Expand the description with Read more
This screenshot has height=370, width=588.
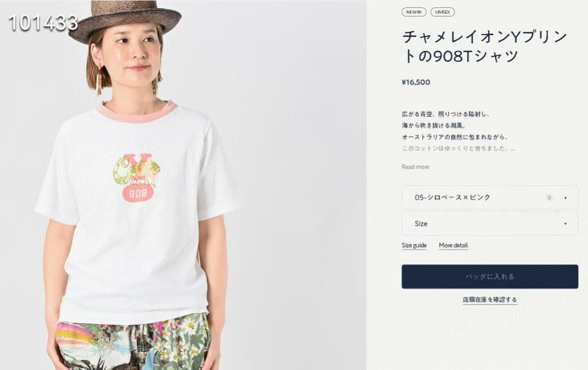tap(415, 167)
